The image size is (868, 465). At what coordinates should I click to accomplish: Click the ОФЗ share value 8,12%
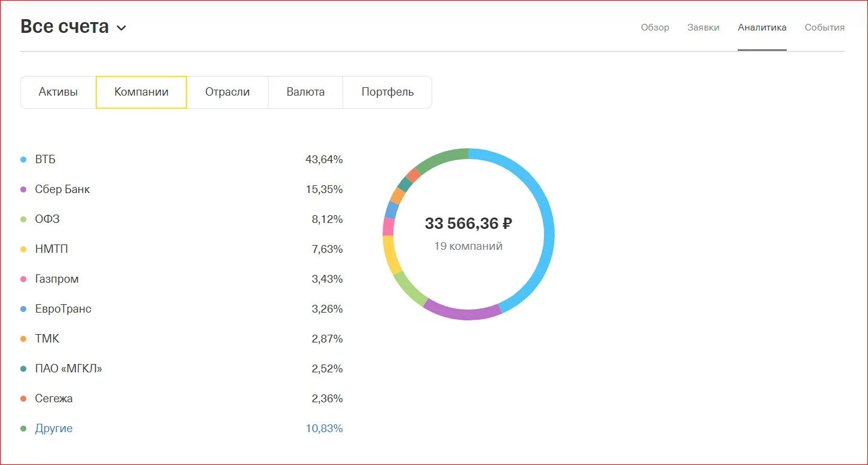pos(327,219)
